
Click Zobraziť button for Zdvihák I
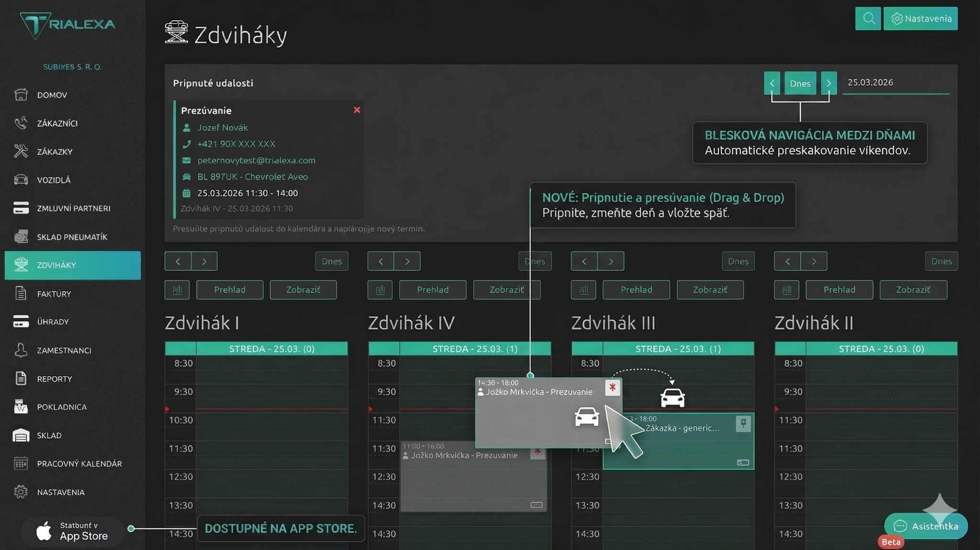click(303, 290)
